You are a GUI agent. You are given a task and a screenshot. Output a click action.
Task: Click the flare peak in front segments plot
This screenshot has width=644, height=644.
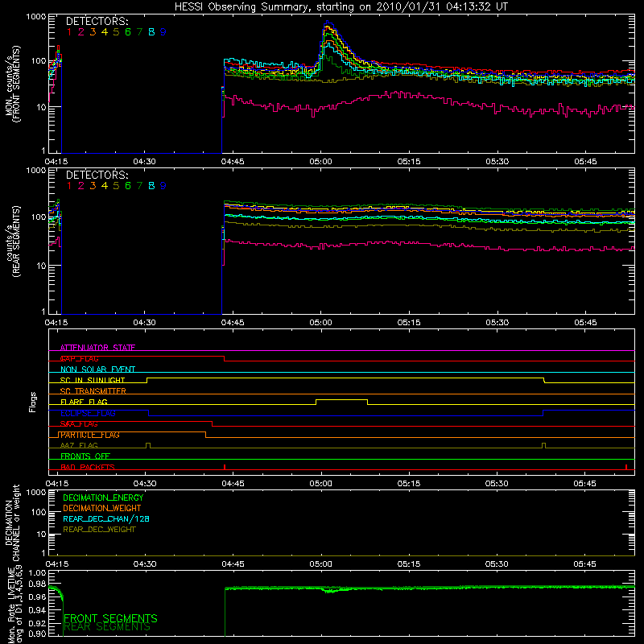point(328,22)
